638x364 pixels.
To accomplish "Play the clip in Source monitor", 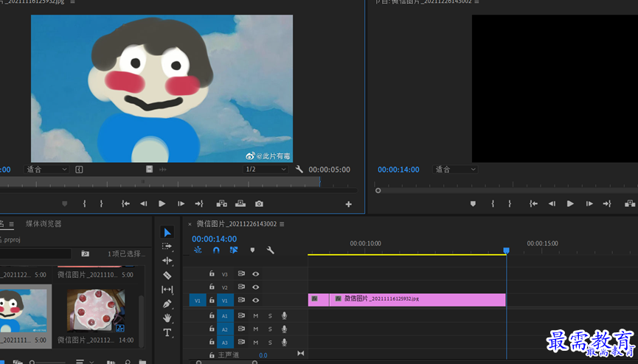I will pyautogui.click(x=162, y=204).
